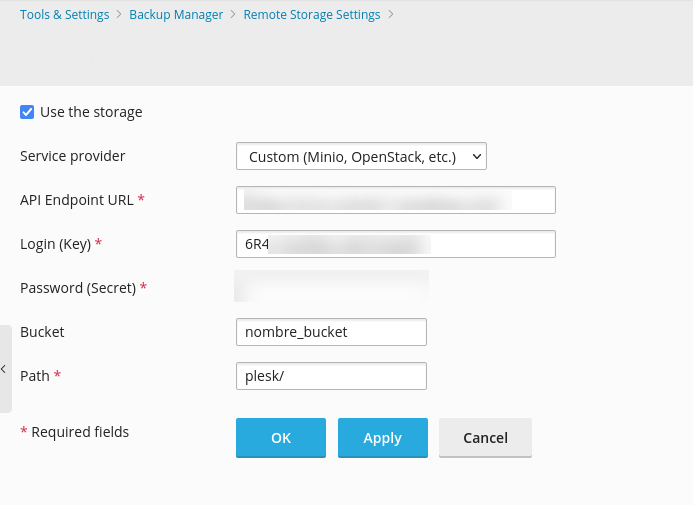Click chevron after Tools & Settings breadcrumb

coord(119,15)
